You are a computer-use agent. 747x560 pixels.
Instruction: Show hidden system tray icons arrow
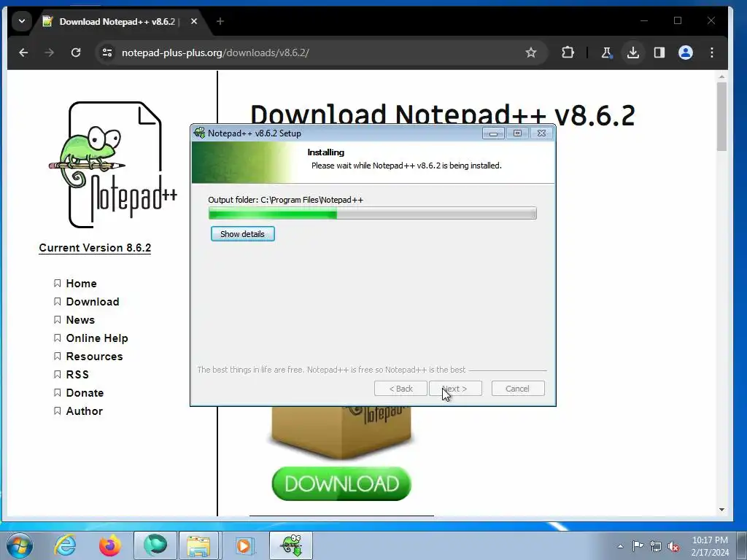(620, 546)
